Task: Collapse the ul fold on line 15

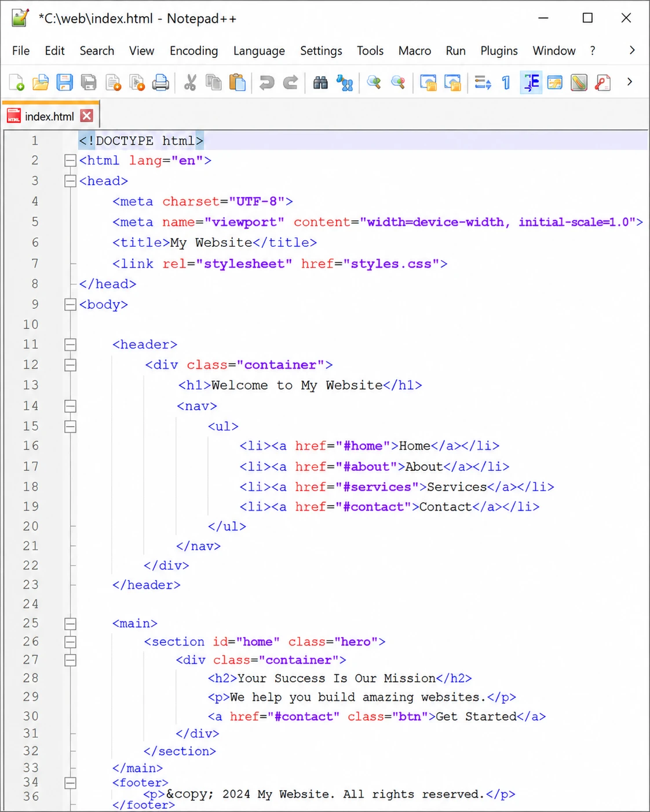Action: 70,426
